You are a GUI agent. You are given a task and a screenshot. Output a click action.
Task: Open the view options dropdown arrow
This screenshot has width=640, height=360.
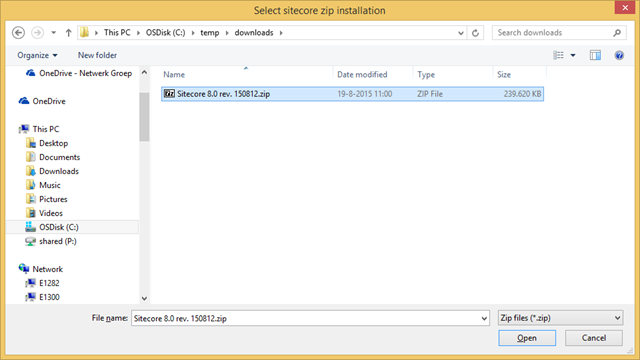pyautogui.click(x=573, y=55)
